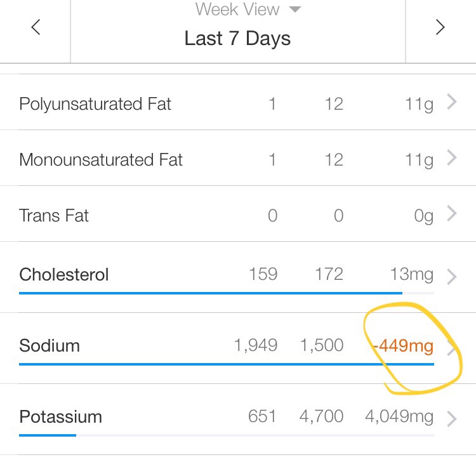Open Trans Fat row chevron
476x476 pixels.
(x=452, y=214)
